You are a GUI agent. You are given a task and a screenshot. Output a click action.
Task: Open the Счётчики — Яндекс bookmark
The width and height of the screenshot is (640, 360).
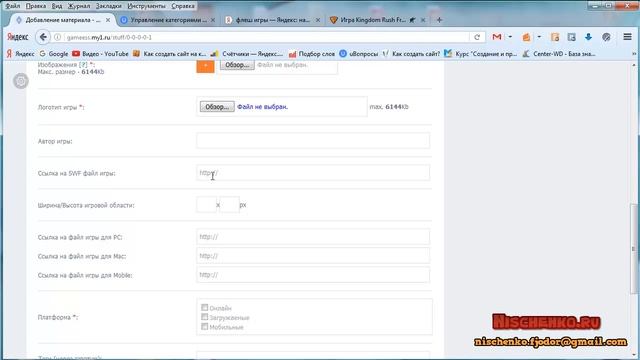247,53
